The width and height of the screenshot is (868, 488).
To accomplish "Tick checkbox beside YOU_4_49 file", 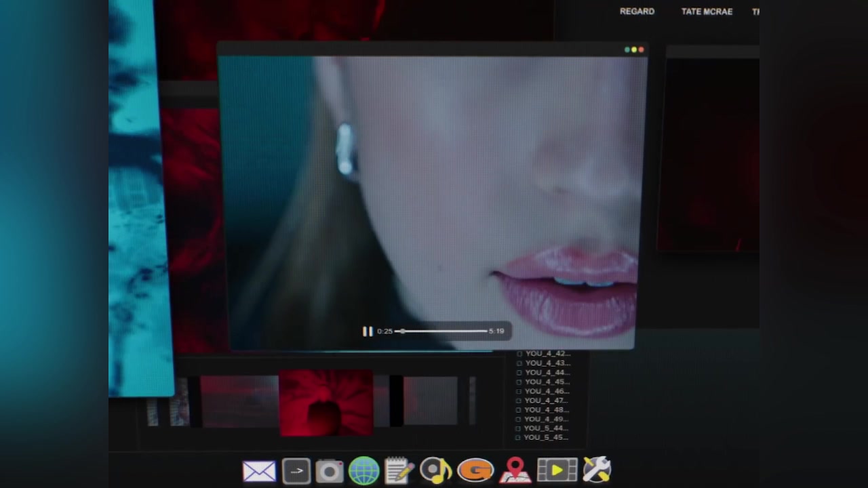I will click(519, 420).
